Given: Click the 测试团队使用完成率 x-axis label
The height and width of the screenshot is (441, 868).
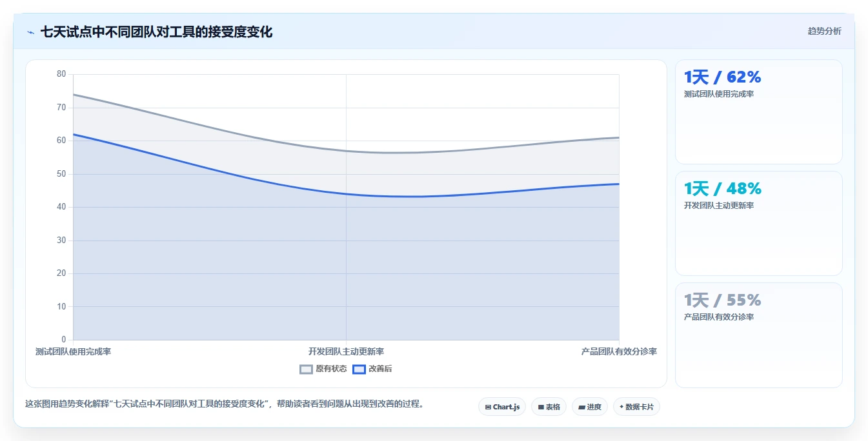Looking at the screenshot, I should [x=73, y=351].
